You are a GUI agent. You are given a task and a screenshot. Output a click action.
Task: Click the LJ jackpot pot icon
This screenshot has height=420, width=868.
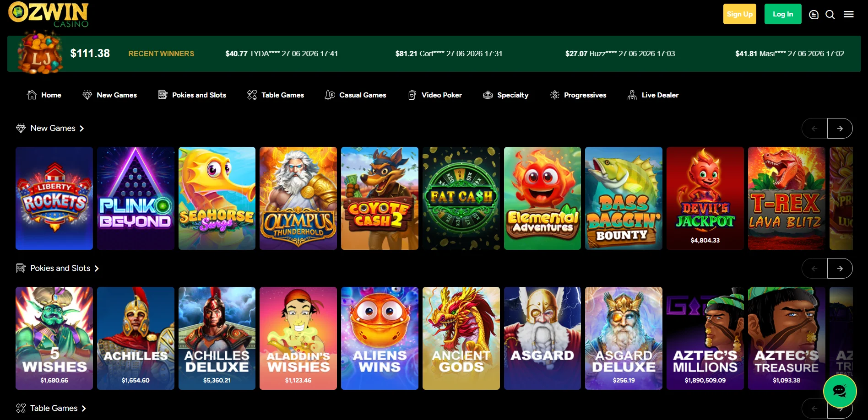click(x=40, y=53)
